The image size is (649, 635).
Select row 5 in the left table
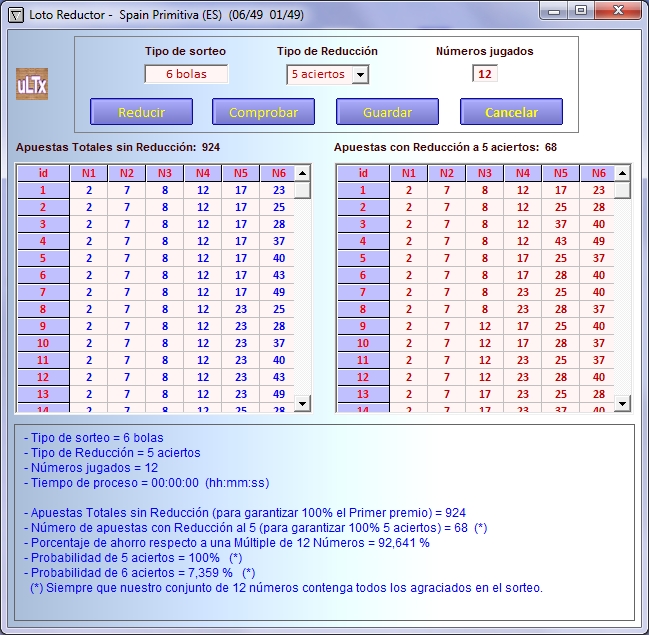pyautogui.click(x=42, y=258)
